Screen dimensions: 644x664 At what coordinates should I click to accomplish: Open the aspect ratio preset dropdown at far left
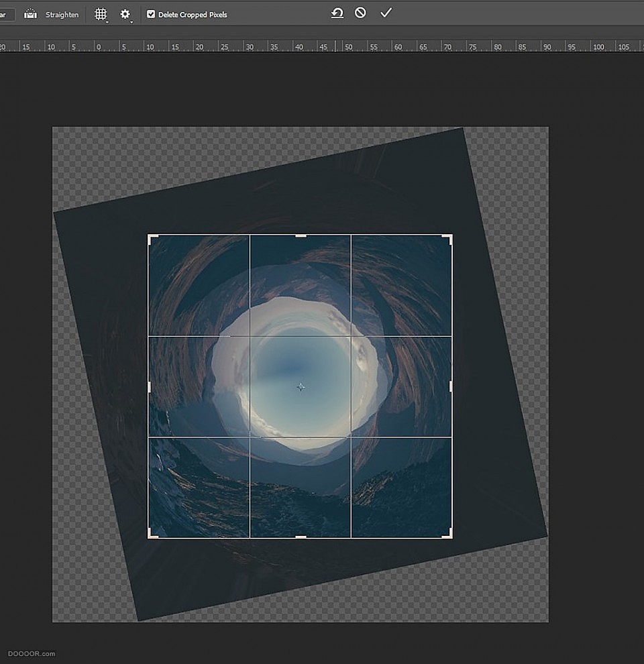5,14
